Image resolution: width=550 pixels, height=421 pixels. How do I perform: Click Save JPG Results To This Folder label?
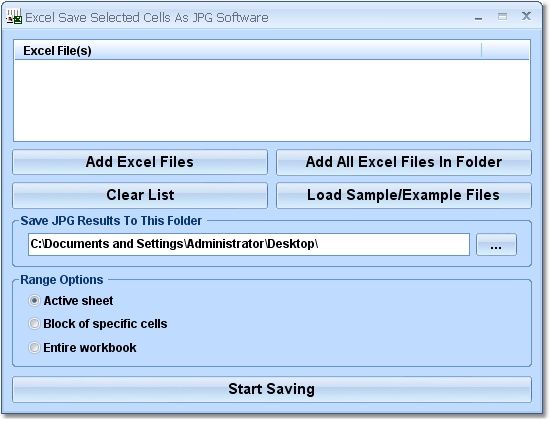pos(111,221)
